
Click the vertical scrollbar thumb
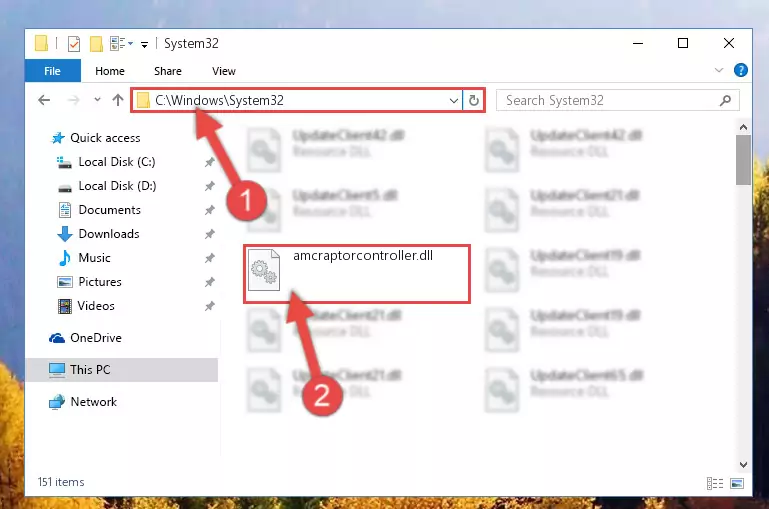tap(743, 160)
